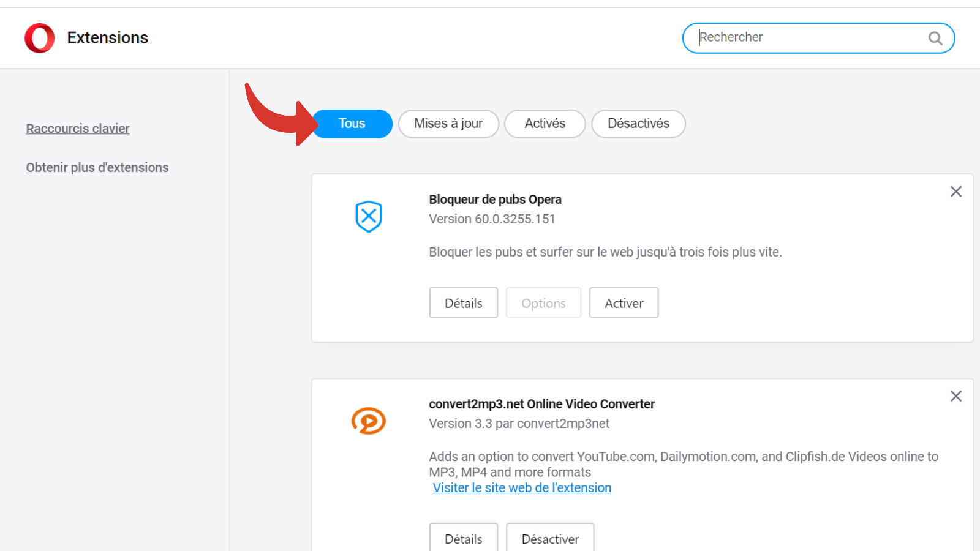
Task: Open Détails for convert2mp3.net converter
Action: tap(464, 538)
